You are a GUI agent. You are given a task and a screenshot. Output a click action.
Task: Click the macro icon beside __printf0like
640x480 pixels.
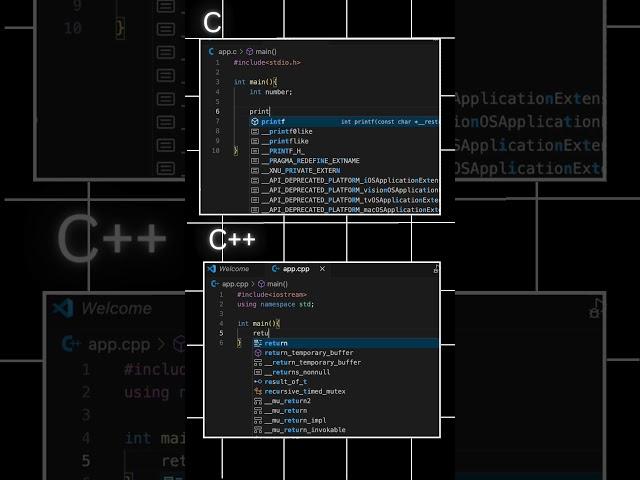coord(255,131)
